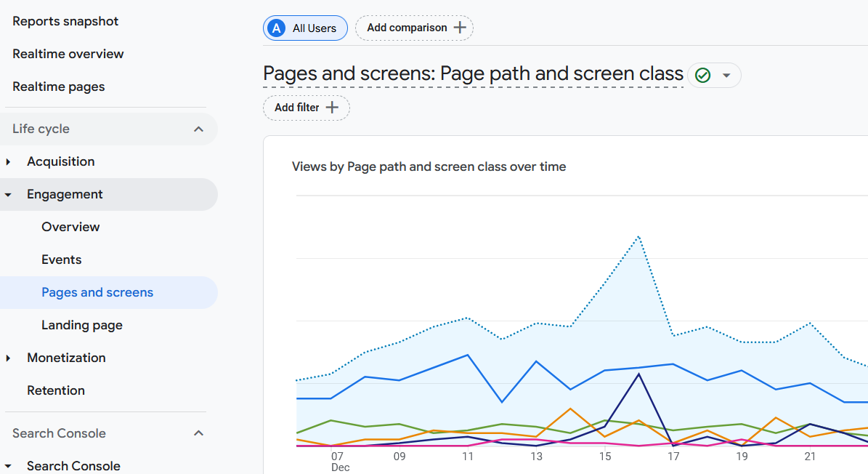This screenshot has width=868, height=474.
Task: Click the green checkmark report status icon
Action: click(x=702, y=75)
